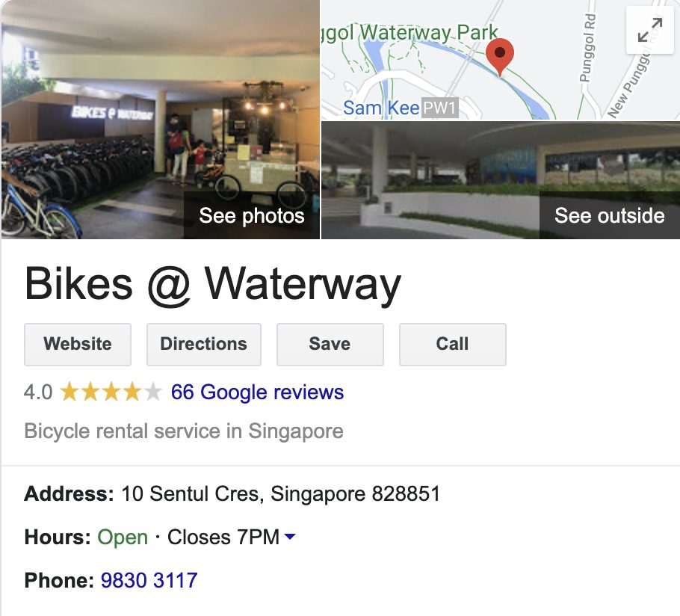Open See photos overlay
Image resolution: width=680 pixels, height=616 pixels.
point(252,215)
